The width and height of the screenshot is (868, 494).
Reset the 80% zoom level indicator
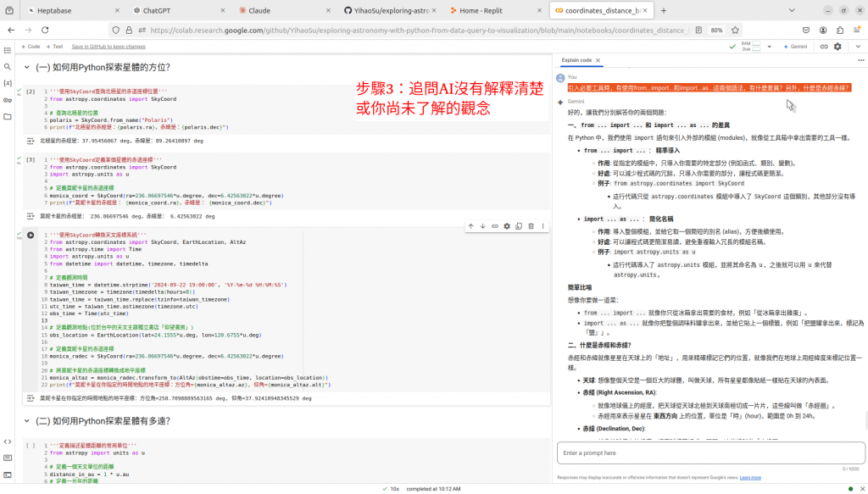pos(716,30)
